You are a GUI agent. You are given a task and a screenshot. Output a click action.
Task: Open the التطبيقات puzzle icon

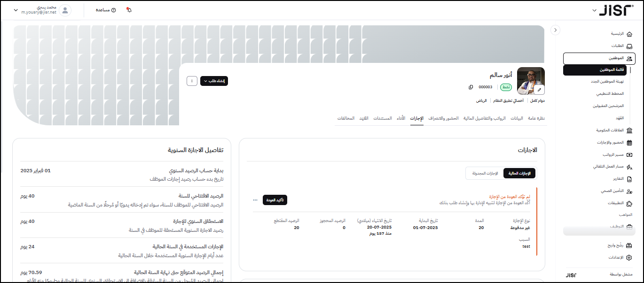[x=629, y=203]
